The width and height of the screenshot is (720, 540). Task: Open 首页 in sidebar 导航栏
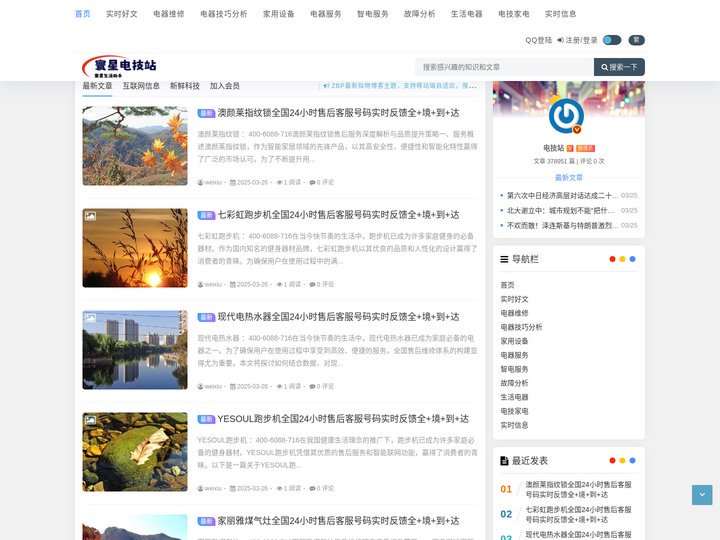pos(507,285)
